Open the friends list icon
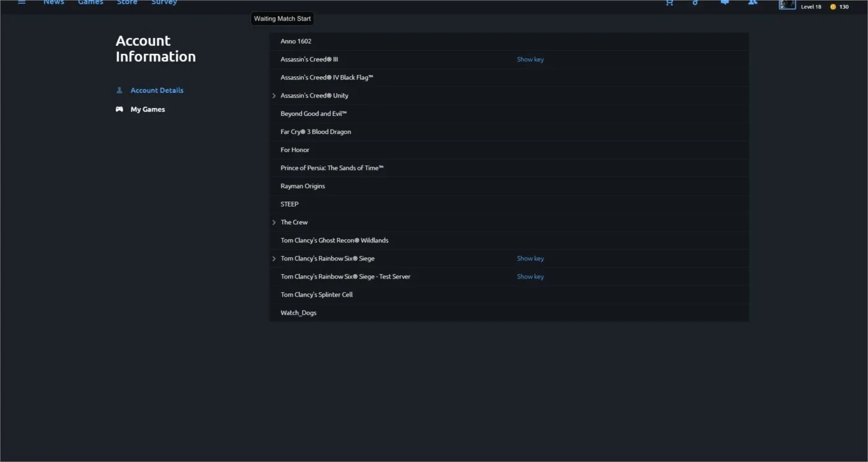This screenshot has width=868, height=462. point(753,2)
